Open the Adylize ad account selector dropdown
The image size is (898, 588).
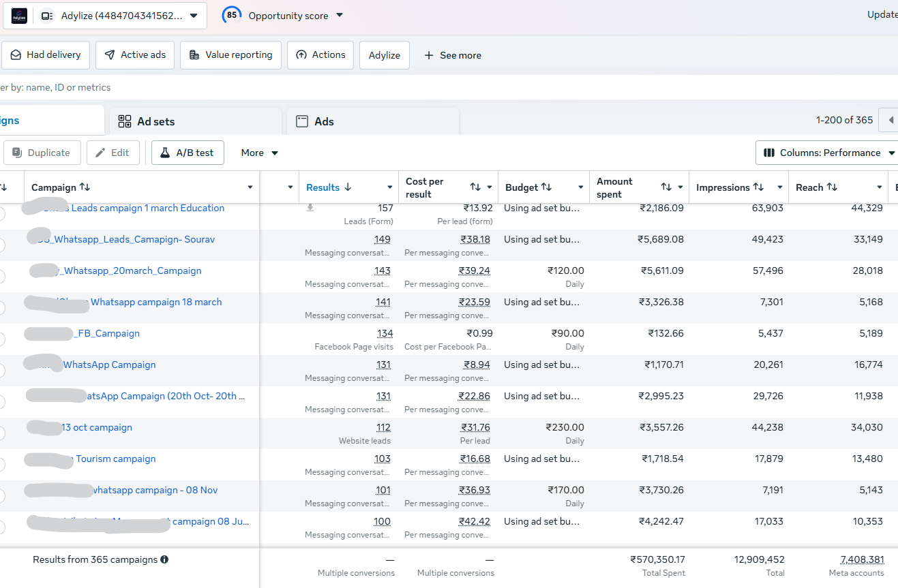(105, 16)
